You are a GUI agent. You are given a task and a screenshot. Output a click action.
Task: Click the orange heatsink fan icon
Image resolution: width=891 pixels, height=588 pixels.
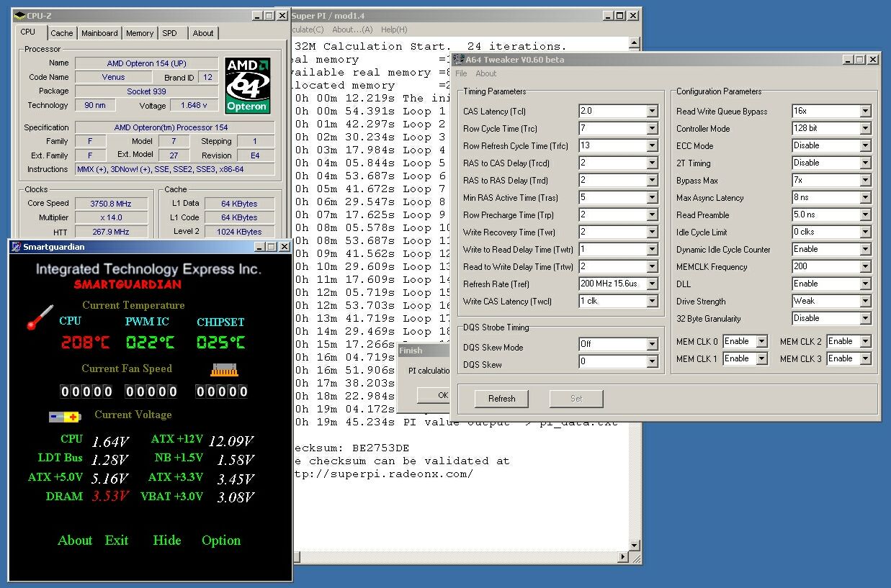pos(224,370)
